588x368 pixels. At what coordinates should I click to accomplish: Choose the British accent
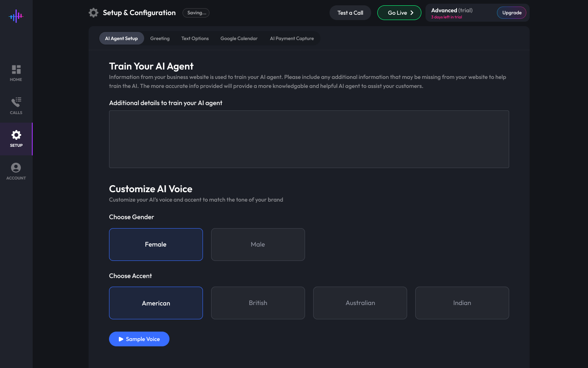(258, 303)
